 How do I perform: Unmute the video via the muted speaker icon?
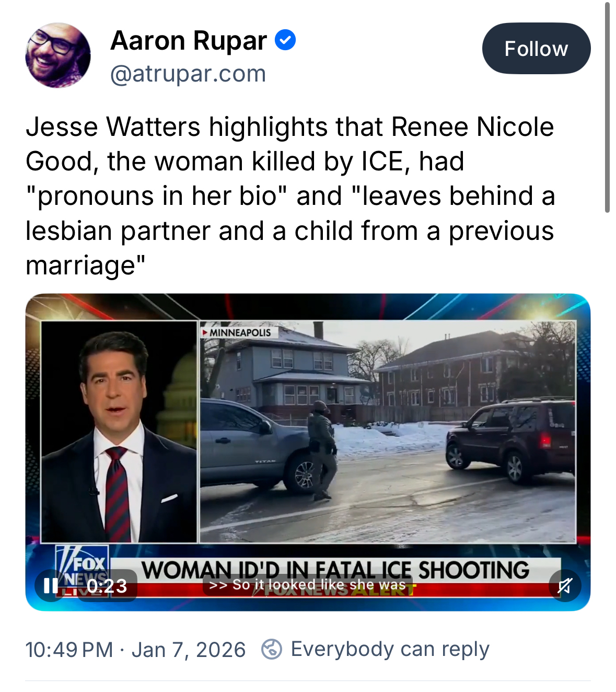[x=565, y=586]
